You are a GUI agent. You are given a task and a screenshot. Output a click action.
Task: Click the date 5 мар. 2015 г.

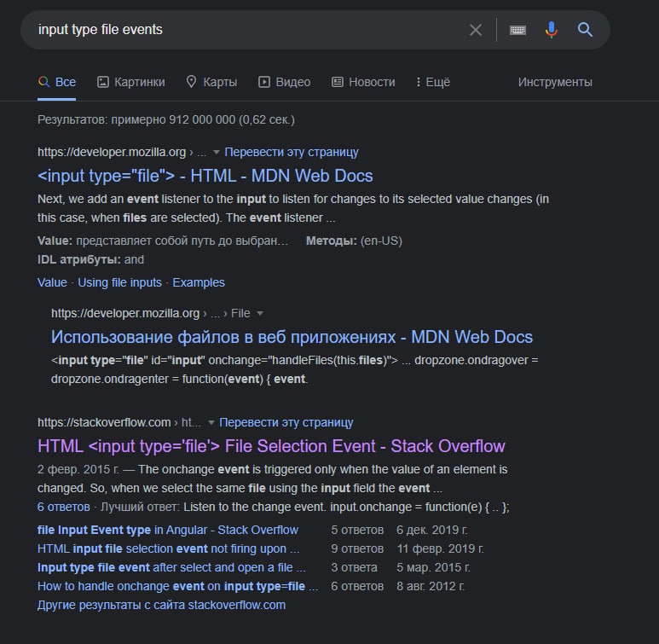coord(433,567)
